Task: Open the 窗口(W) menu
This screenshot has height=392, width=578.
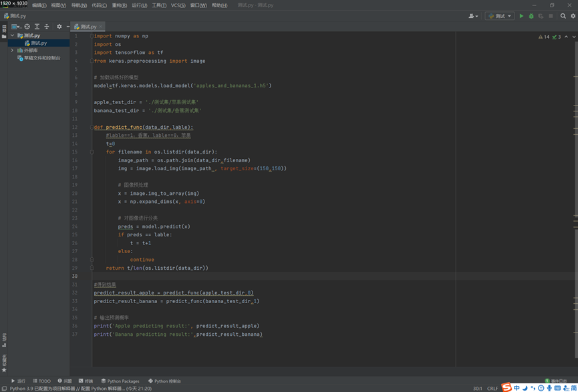Action: [x=198, y=5]
